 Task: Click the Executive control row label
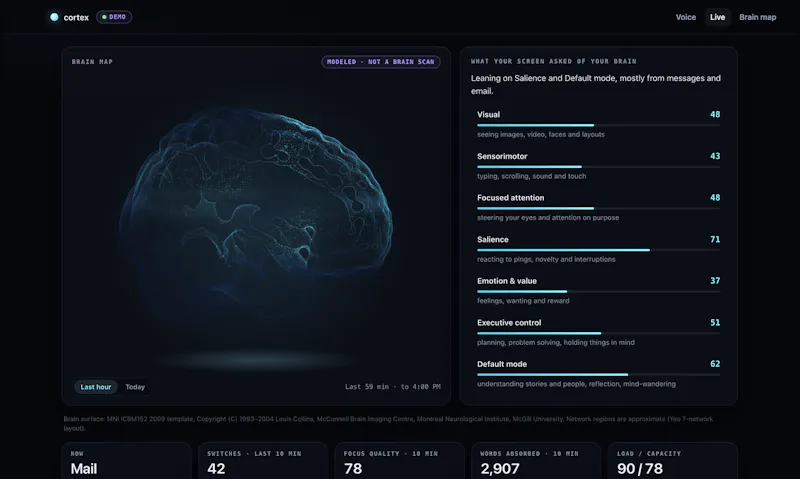[509, 322]
